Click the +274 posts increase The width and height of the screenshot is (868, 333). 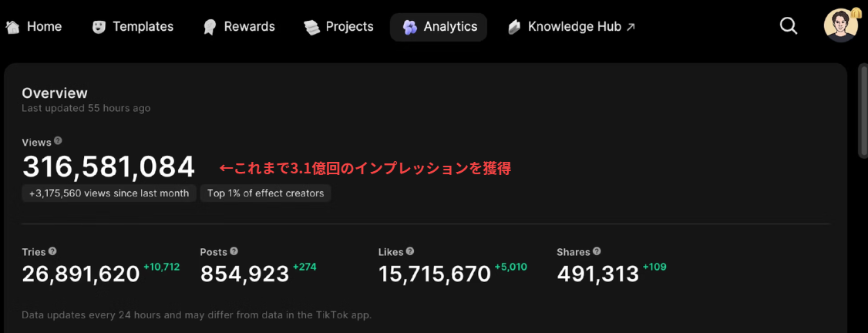pos(304,267)
